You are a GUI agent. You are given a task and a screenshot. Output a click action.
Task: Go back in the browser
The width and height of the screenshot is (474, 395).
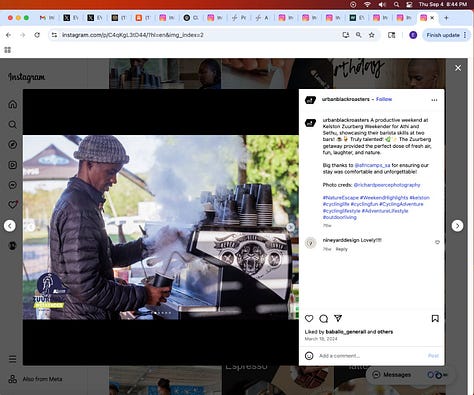[8, 35]
